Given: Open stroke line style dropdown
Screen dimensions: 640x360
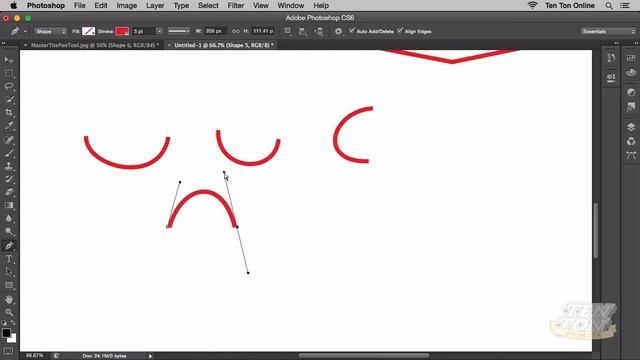Looking at the screenshot, I should point(179,31).
